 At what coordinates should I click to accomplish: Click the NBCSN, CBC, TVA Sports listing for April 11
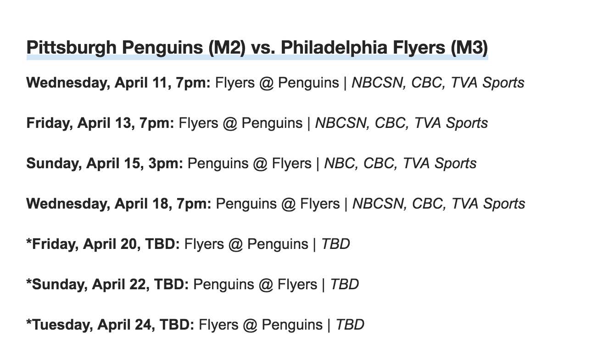pyautogui.click(x=438, y=83)
